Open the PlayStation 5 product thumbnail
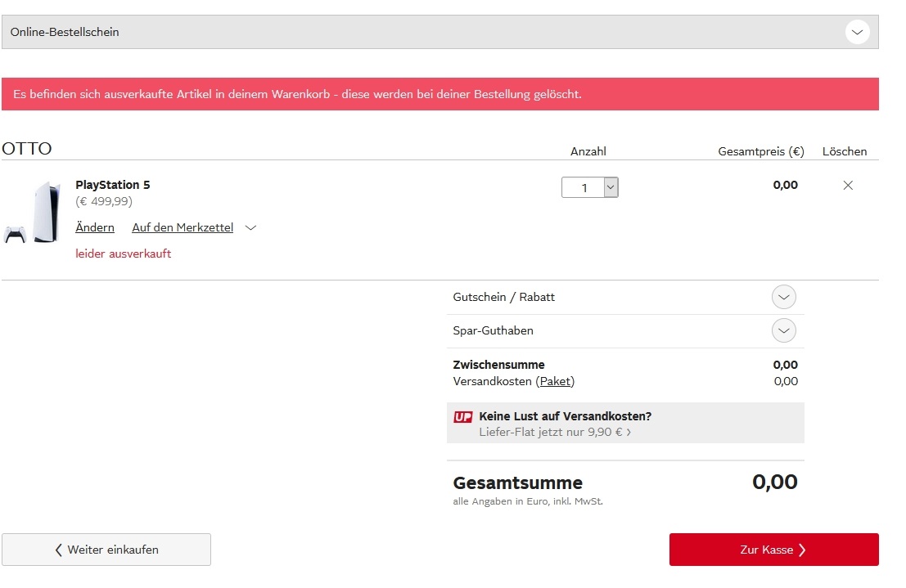 tap(33, 212)
